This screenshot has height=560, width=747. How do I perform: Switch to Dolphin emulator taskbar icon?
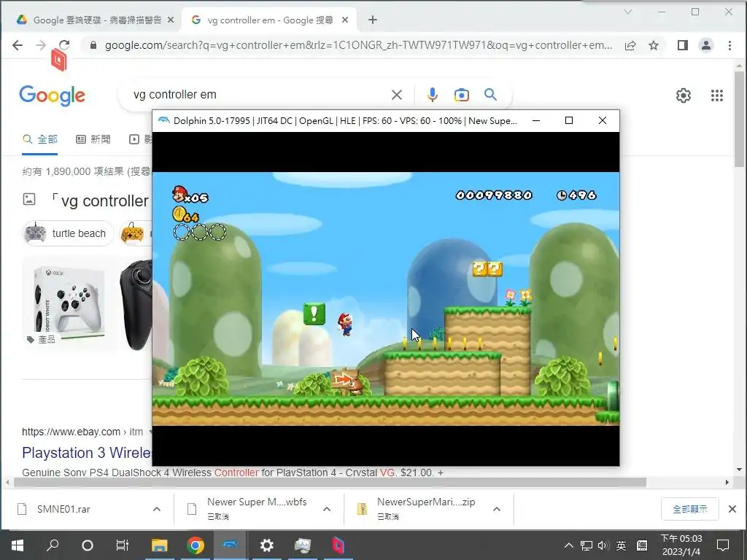tap(231, 545)
